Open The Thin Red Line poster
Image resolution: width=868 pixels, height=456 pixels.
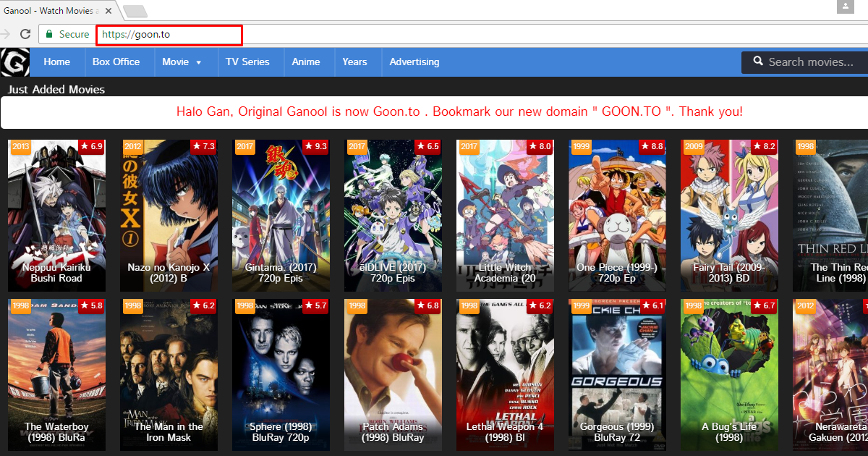pos(830,216)
